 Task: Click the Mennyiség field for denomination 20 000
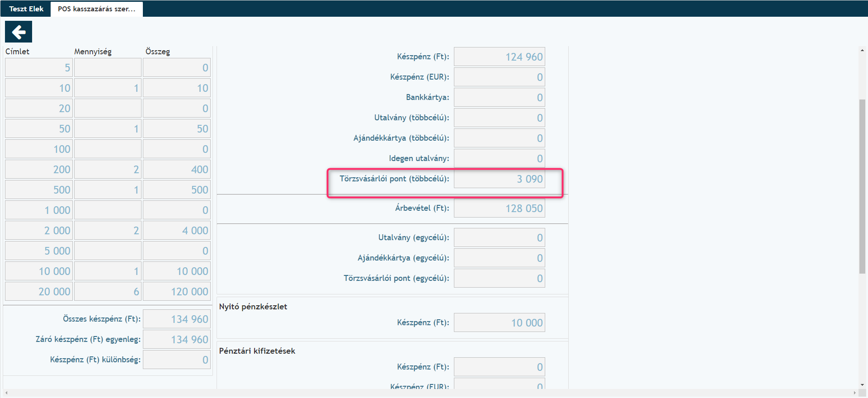click(x=108, y=292)
